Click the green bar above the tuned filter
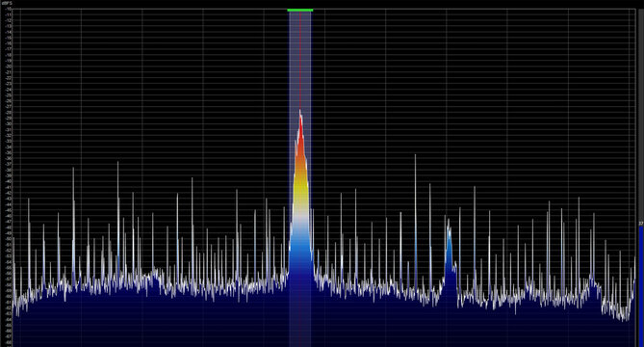This screenshot has height=347, width=644. click(x=300, y=10)
